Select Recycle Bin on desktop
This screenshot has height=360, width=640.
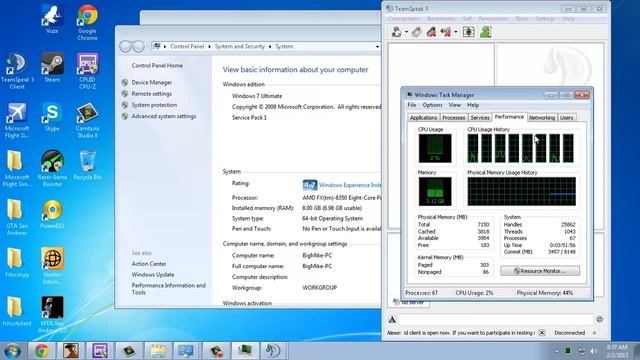[x=87, y=165]
